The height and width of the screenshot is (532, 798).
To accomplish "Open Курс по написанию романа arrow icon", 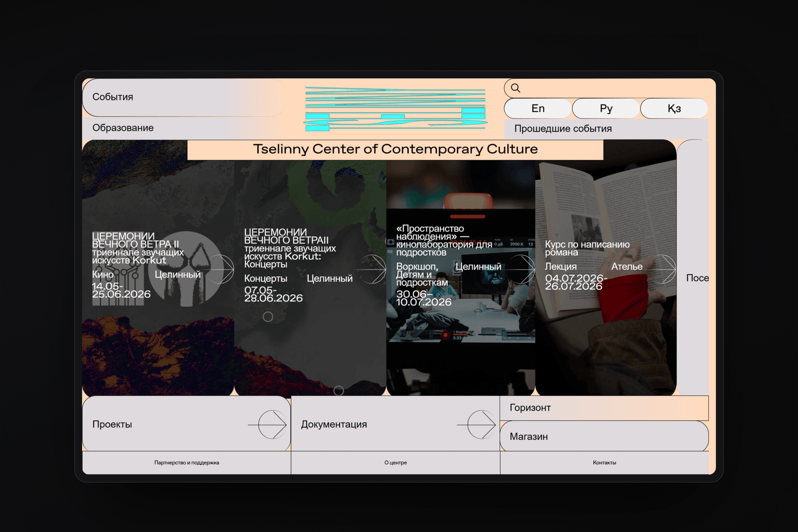I will 663,269.
